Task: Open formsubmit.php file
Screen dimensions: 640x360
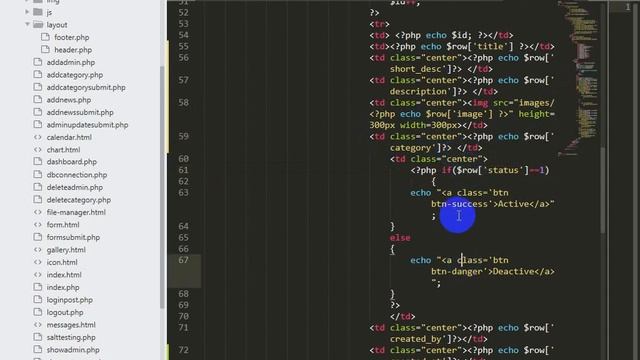Action: click(x=73, y=237)
